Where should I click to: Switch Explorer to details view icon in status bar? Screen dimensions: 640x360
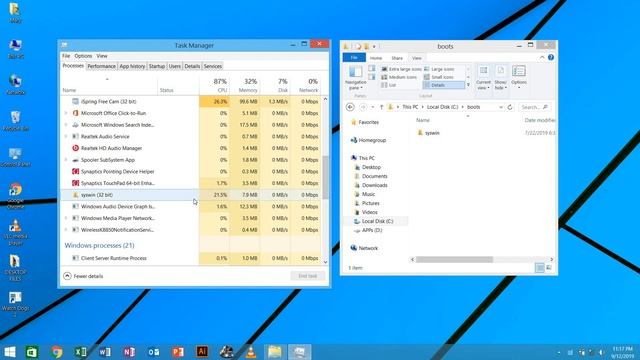coord(540,268)
